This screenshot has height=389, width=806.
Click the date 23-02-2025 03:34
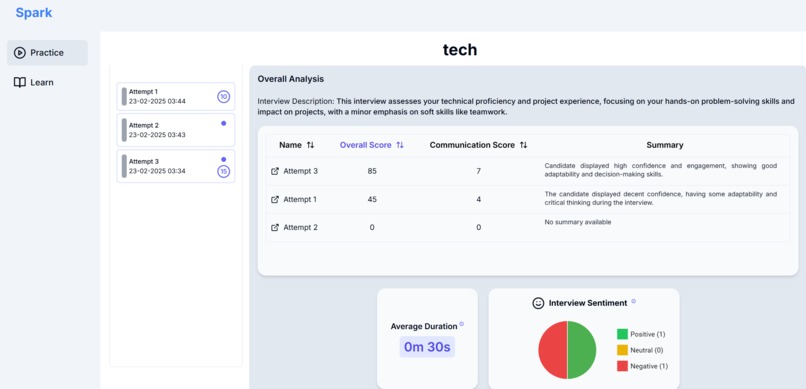(x=157, y=171)
